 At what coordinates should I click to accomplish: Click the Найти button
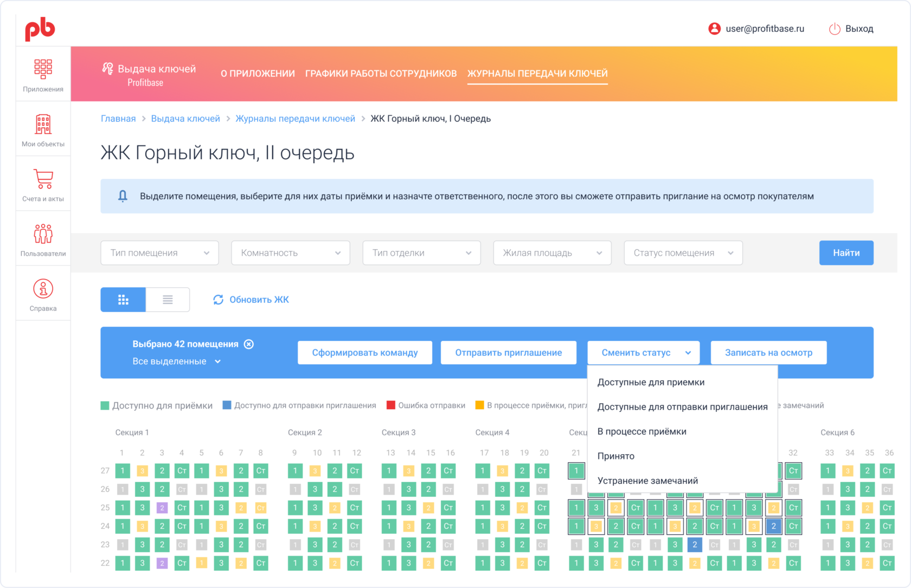point(846,253)
